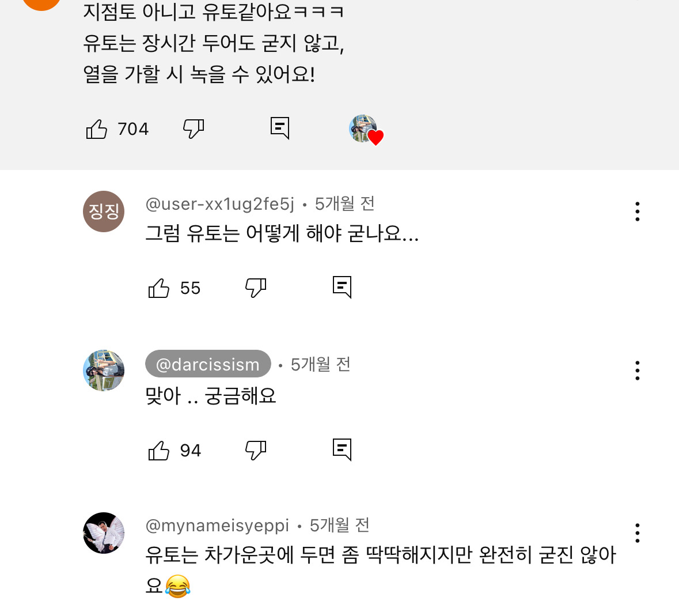Screen dimensions: 679x616
Task: Open the @mynameisyeppi profile link
Action: [217, 526]
